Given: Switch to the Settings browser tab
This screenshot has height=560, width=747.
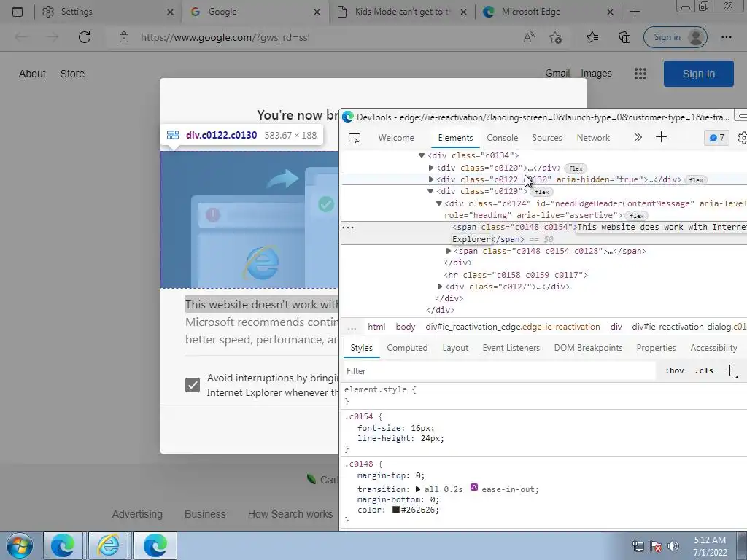Looking at the screenshot, I should click(x=109, y=12).
